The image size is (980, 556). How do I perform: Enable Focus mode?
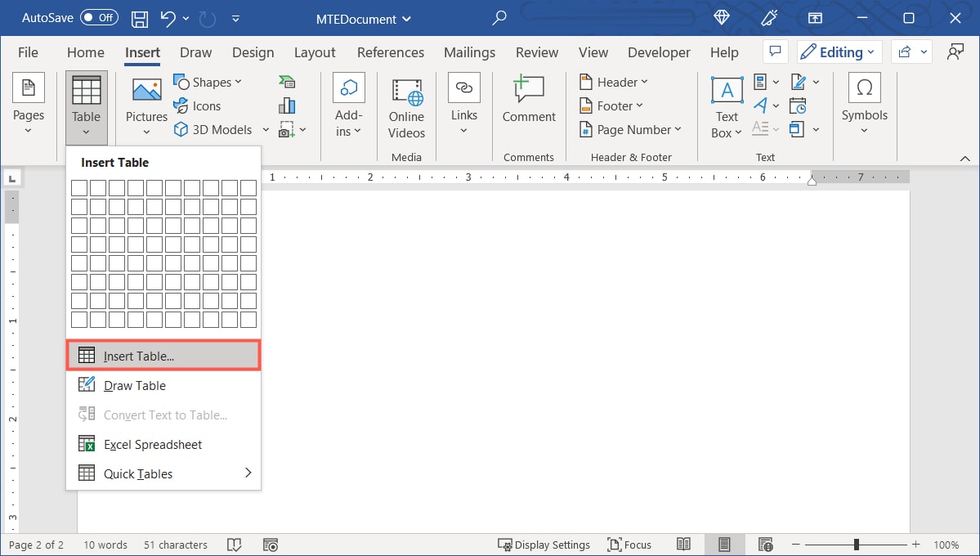tap(629, 544)
